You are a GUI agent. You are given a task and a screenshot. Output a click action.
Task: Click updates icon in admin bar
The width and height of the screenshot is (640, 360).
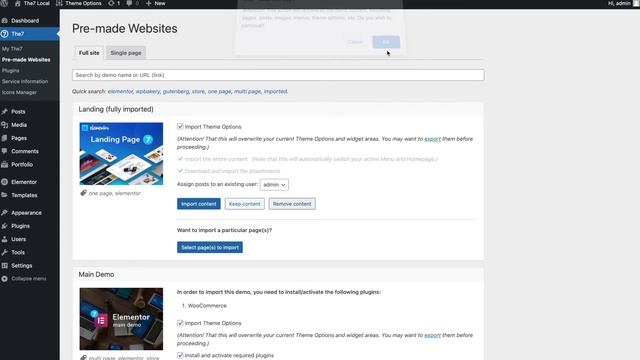pos(111,3)
